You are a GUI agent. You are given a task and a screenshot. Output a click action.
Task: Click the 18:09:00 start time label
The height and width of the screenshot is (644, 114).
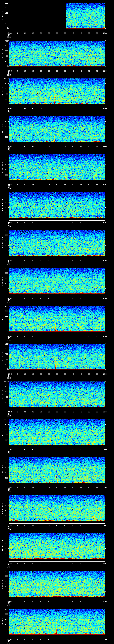[9, 33]
